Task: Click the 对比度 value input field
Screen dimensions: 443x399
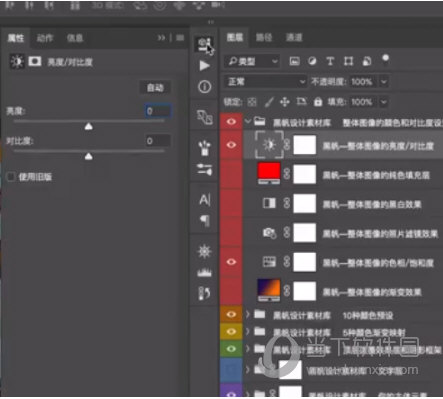Action: [x=158, y=141]
